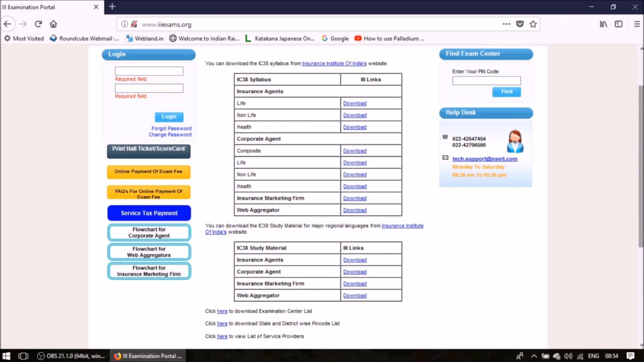The width and height of the screenshot is (644, 362).
Task: Open FAQ's For Online Payment button
Action: point(148,193)
